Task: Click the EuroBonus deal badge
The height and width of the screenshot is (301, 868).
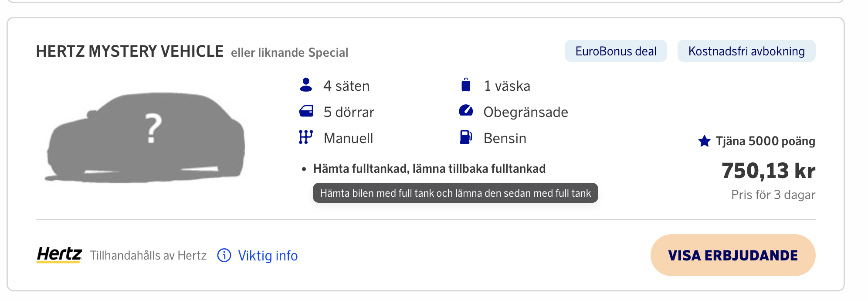Action: [615, 51]
